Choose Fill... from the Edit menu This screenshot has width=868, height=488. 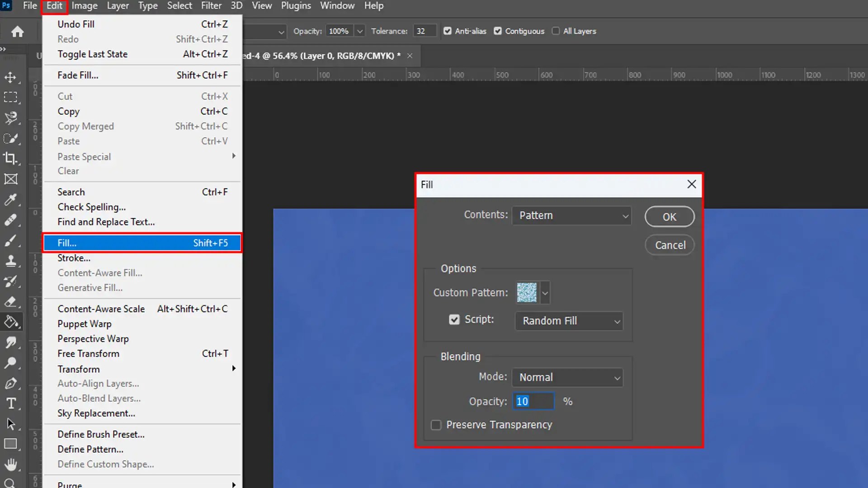142,243
